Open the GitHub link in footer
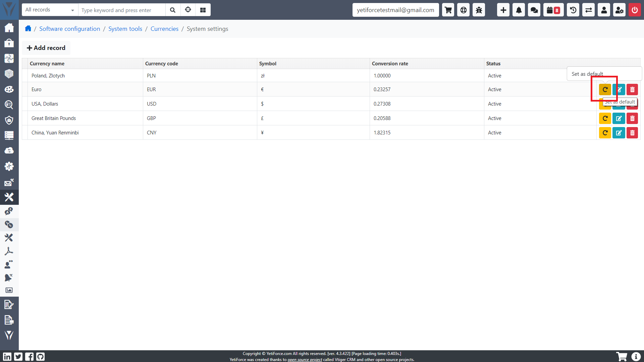Screen dimensions: 644x362 pos(40,356)
